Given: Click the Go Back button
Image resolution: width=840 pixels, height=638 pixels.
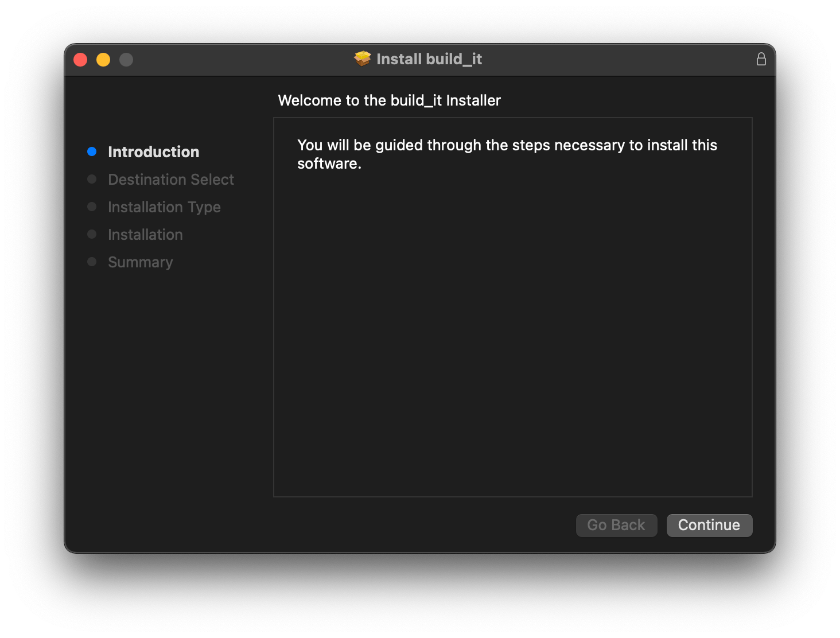Looking at the screenshot, I should pos(616,525).
